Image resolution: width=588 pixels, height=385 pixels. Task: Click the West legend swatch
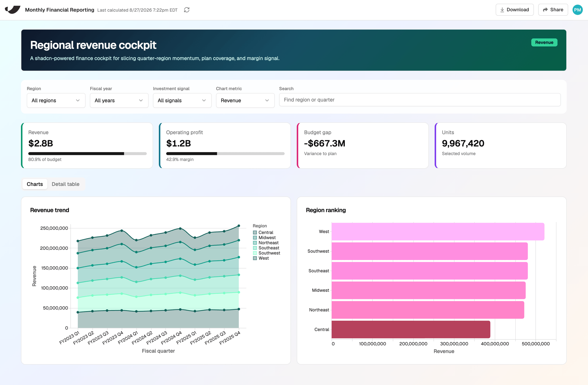[x=255, y=258]
